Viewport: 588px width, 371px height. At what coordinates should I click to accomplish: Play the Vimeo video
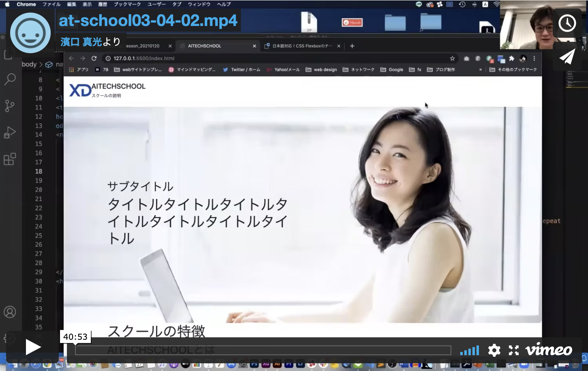[x=32, y=347]
